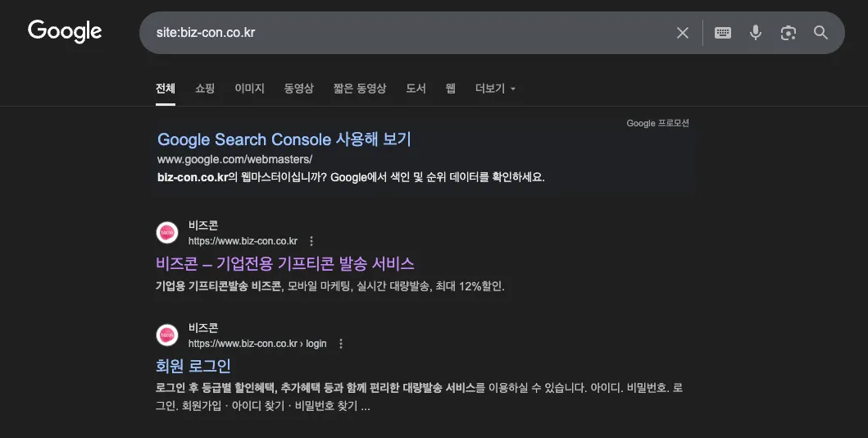Switch to the 웹 tab

(x=451, y=89)
